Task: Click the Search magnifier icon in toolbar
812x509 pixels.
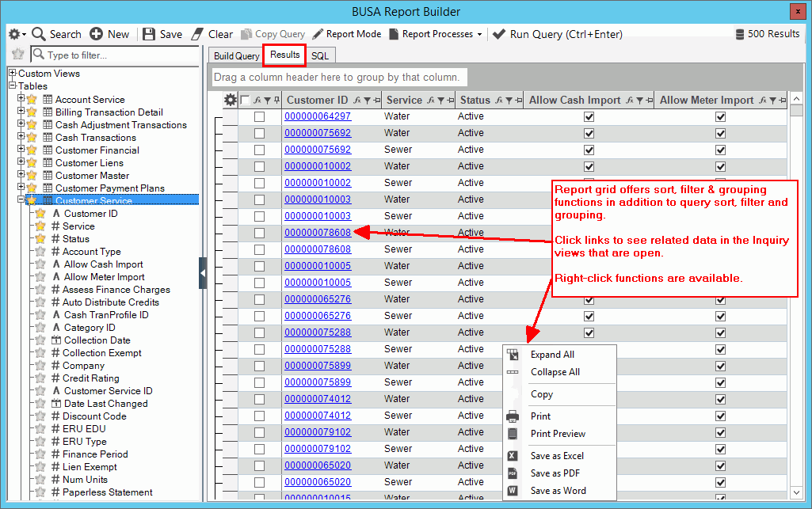Action: (x=39, y=34)
